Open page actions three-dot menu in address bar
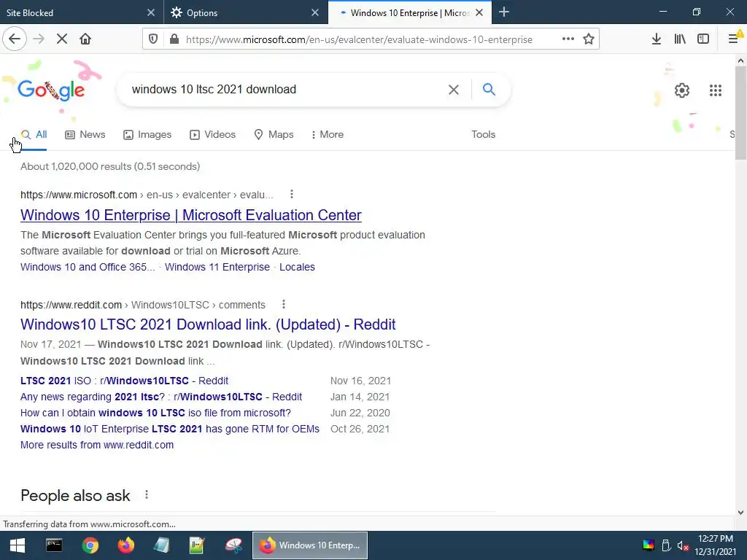The width and height of the screenshot is (747, 560). tap(568, 39)
